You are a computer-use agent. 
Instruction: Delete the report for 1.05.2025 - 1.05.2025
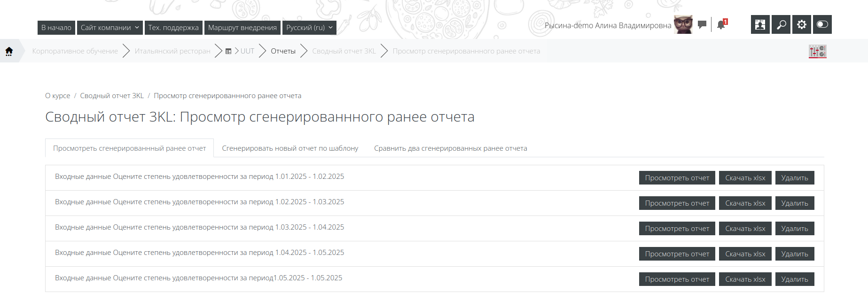(x=794, y=279)
